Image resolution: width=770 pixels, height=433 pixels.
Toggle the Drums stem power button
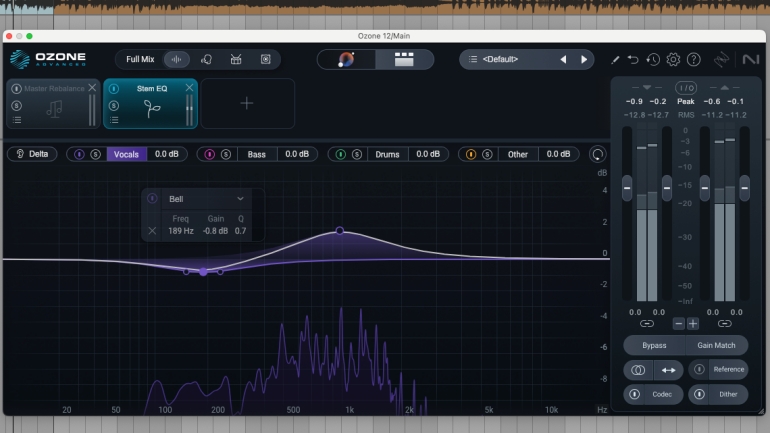(x=340, y=154)
